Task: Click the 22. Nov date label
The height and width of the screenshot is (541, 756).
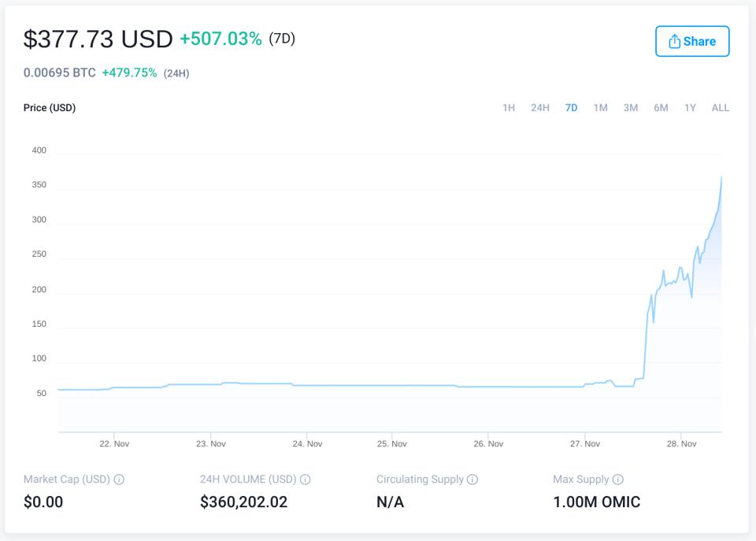Action: (114, 444)
